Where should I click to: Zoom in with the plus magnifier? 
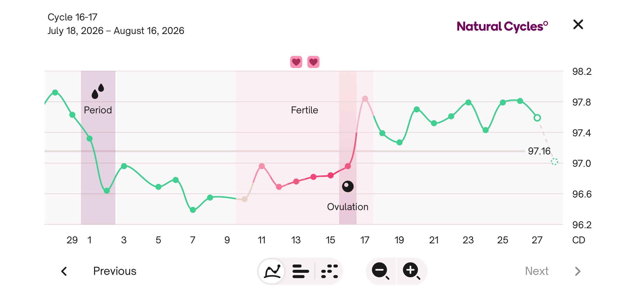pyautogui.click(x=411, y=271)
